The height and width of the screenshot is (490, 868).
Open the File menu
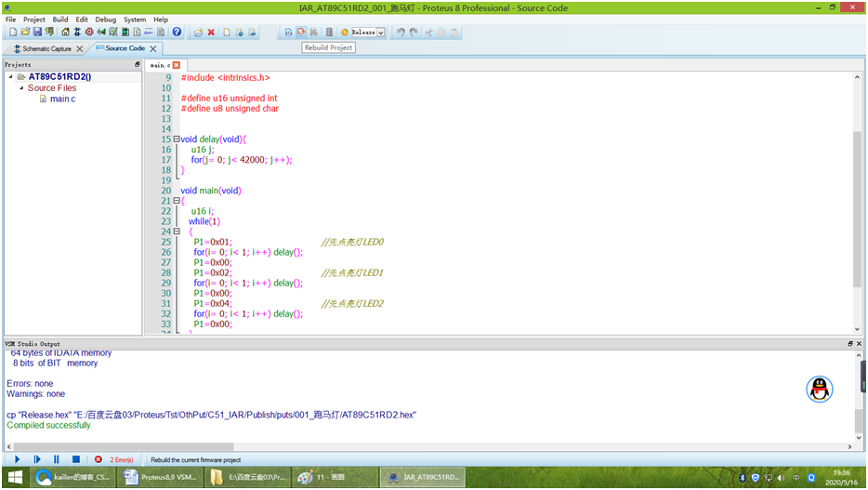[10, 20]
